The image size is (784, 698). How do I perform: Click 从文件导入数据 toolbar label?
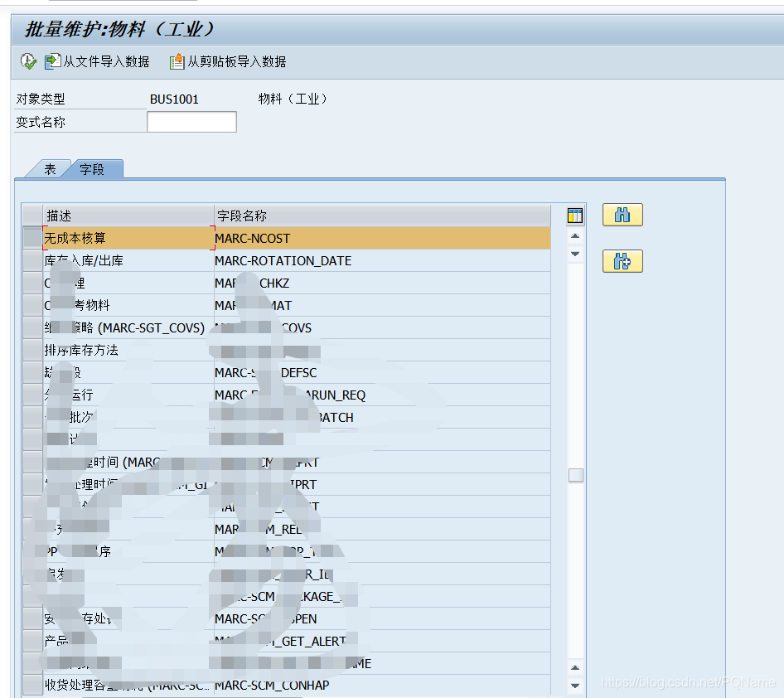coord(106,61)
